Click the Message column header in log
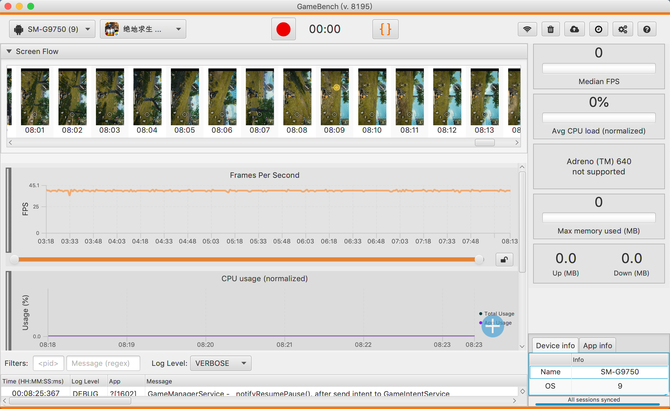 pos(159,381)
